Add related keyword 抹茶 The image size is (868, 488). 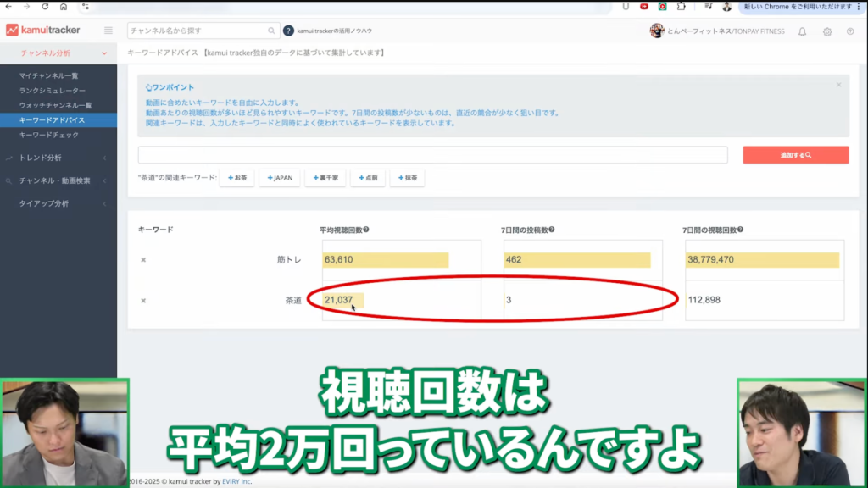[x=407, y=178]
